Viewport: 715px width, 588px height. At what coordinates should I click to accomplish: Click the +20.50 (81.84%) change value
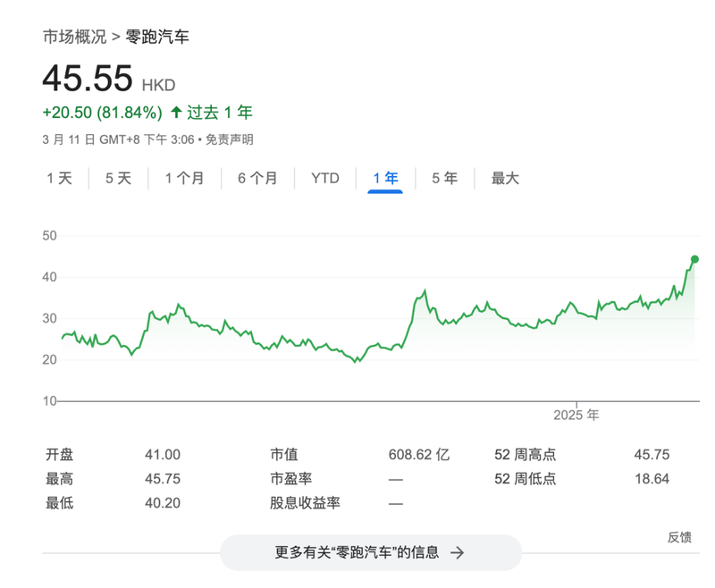(102, 113)
